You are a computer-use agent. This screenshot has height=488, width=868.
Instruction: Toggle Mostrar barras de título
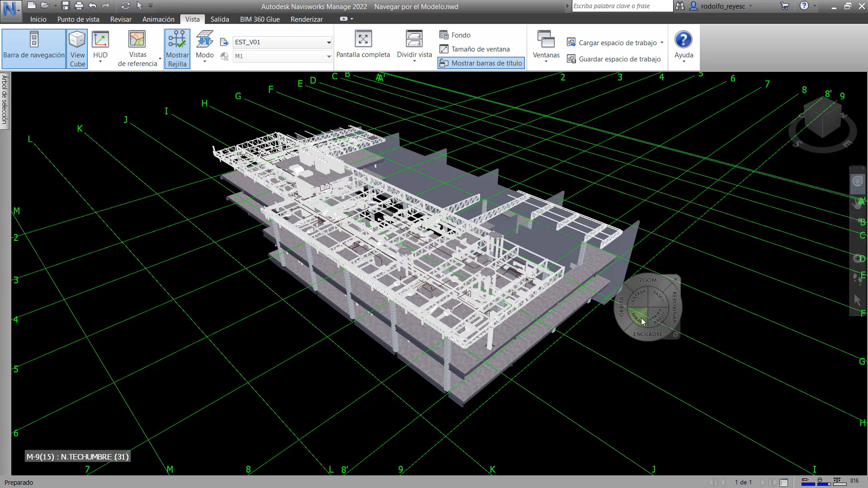click(x=481, y=63)
